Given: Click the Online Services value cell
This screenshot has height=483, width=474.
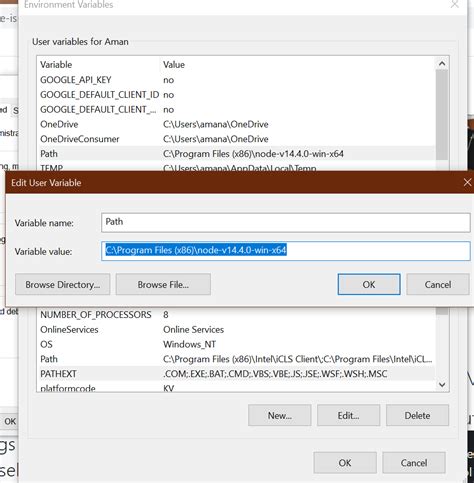Looking at the screenshot, I should coord(193,330).
